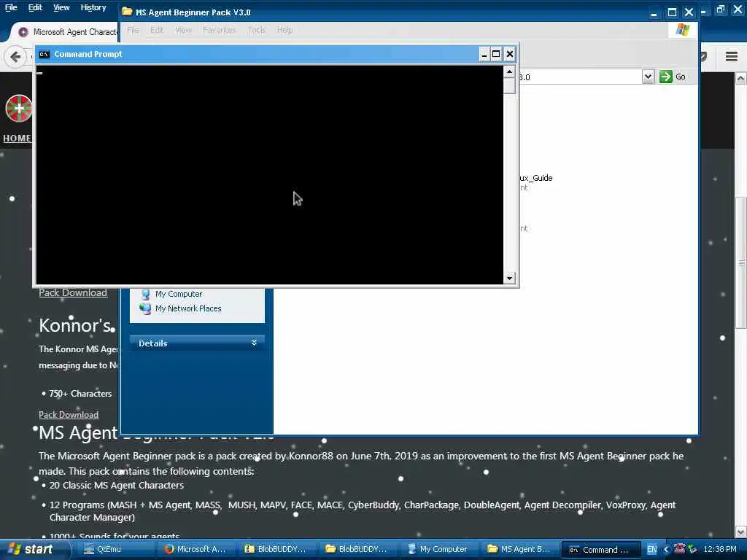
Task: Open the Help menu in Explorer
Action: coord(285,30)
